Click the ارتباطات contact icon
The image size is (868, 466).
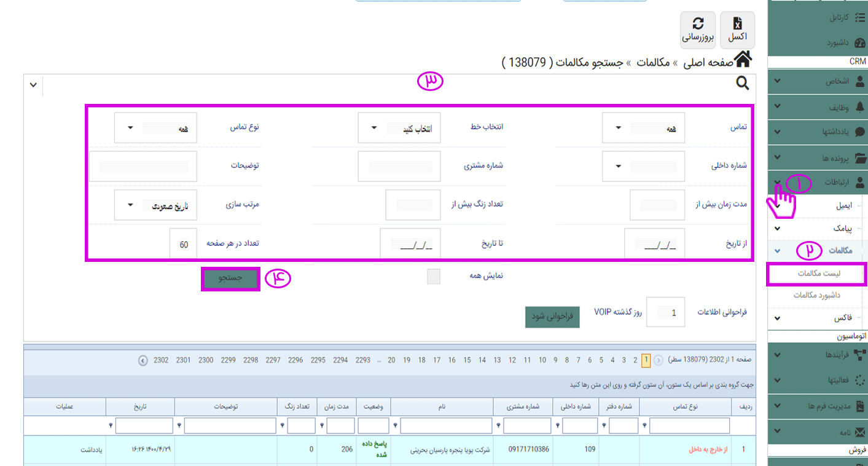(859, 183)
